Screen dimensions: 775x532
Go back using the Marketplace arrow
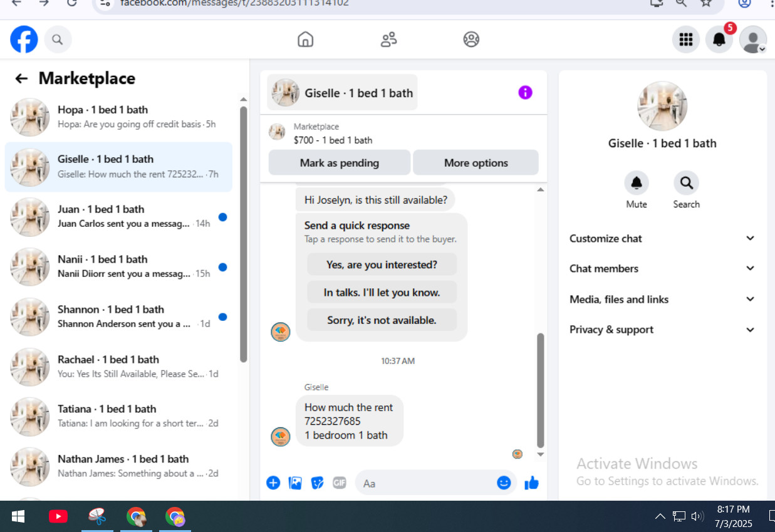point(21,78)
